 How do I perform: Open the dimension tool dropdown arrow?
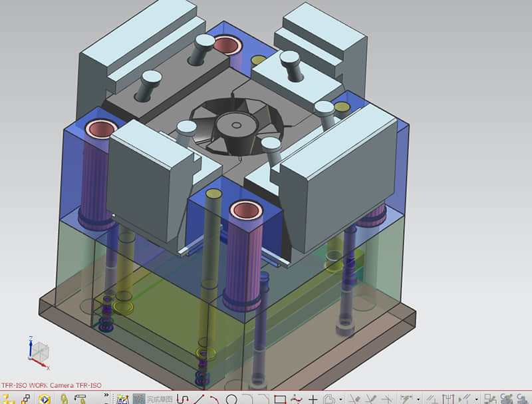tap(418, 399)
